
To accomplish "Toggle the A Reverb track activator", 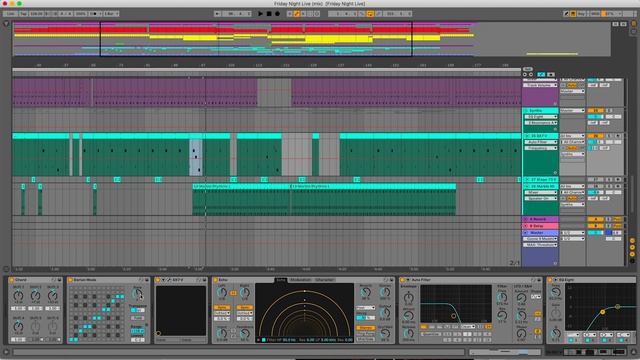I will [596, 219].
